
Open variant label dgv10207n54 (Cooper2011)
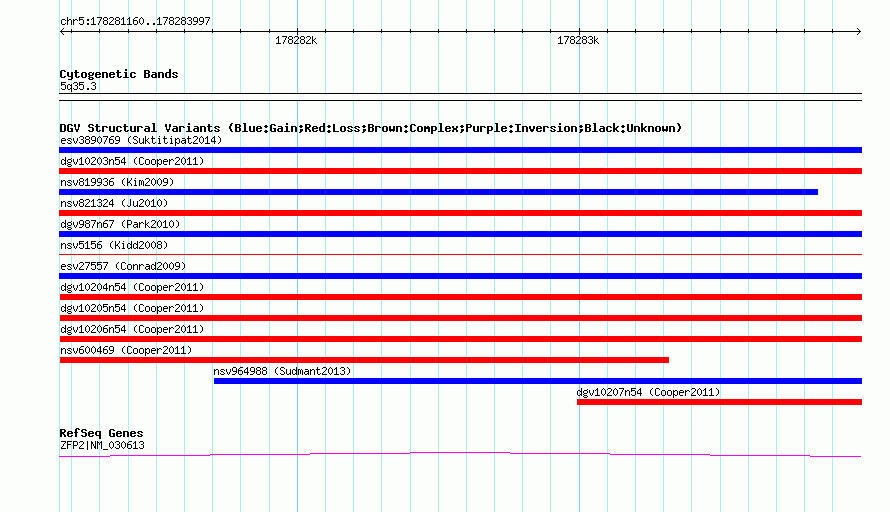coord(648,392)
